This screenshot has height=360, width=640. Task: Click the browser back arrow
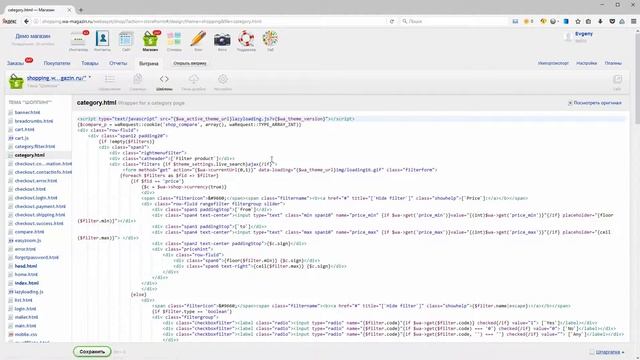(x=27, y=21)
